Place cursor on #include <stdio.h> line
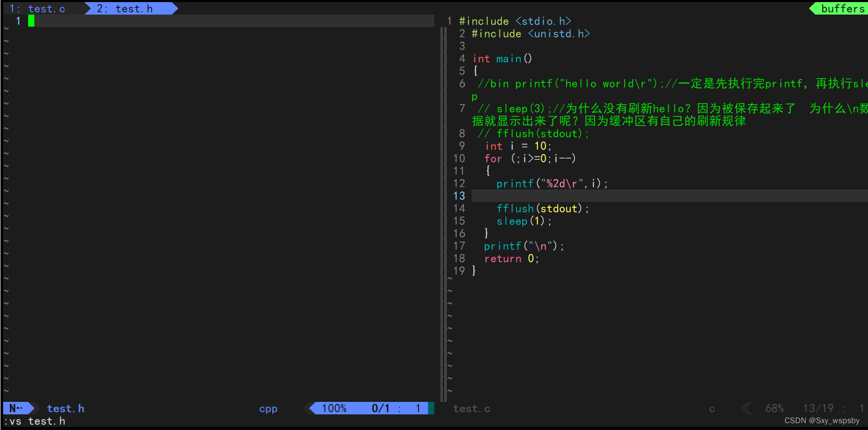The height and width of the screenshot is (430, 868). 515,21
